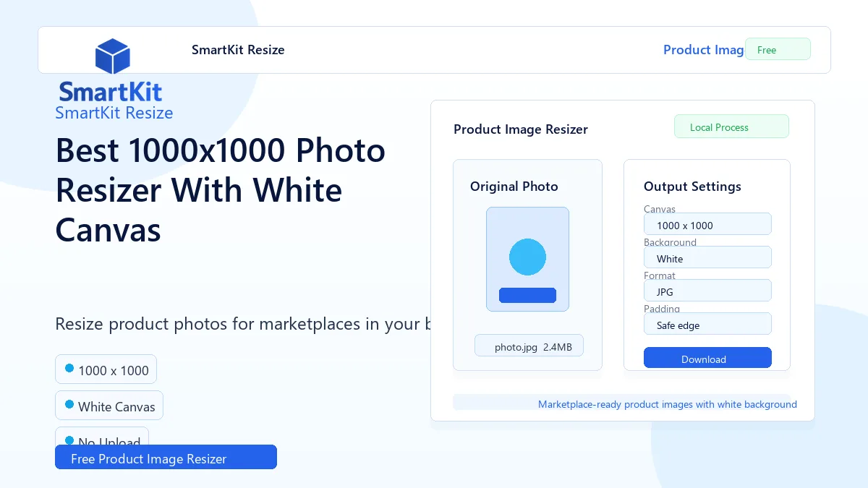Click the Best 1000x1000 Photo Resizer headline
This screenshot has height=488, width=868.
(221, 190)
